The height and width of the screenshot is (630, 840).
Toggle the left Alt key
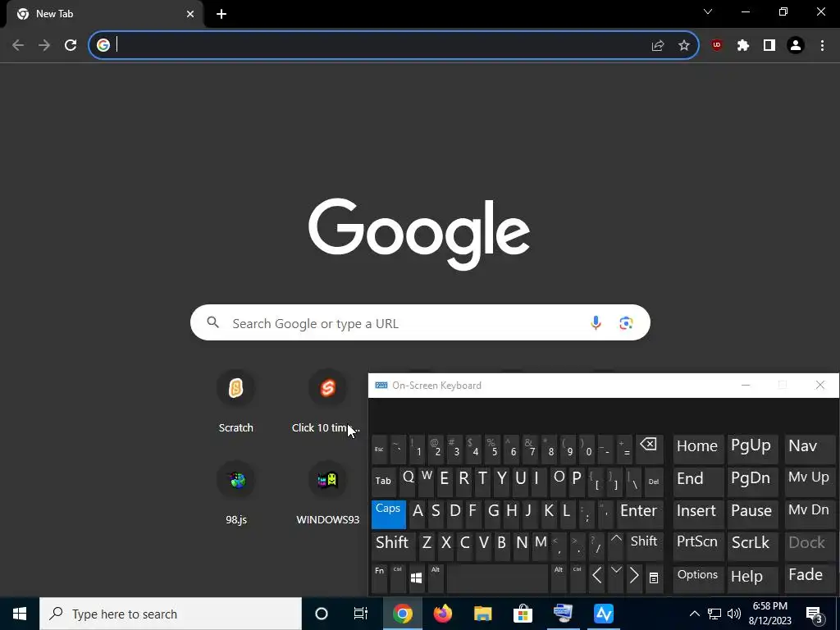pyautogui.click(x=436, y=578)
